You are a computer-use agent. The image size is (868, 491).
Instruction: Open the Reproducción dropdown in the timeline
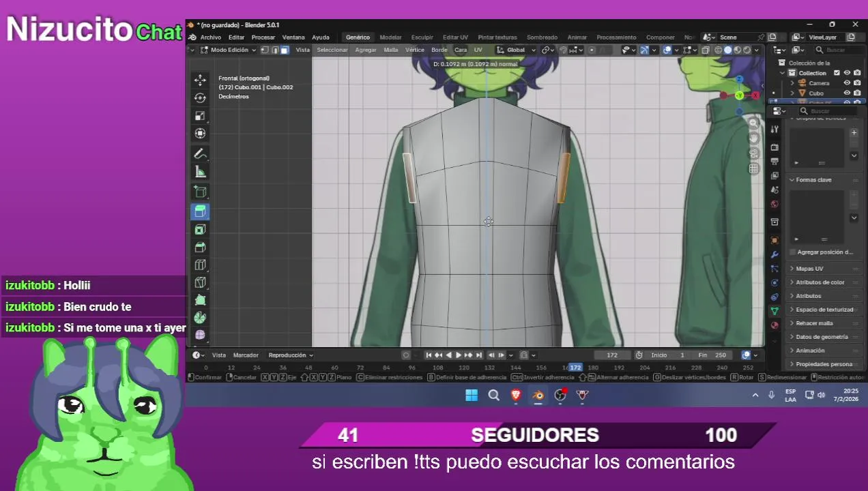coord(290,355)
